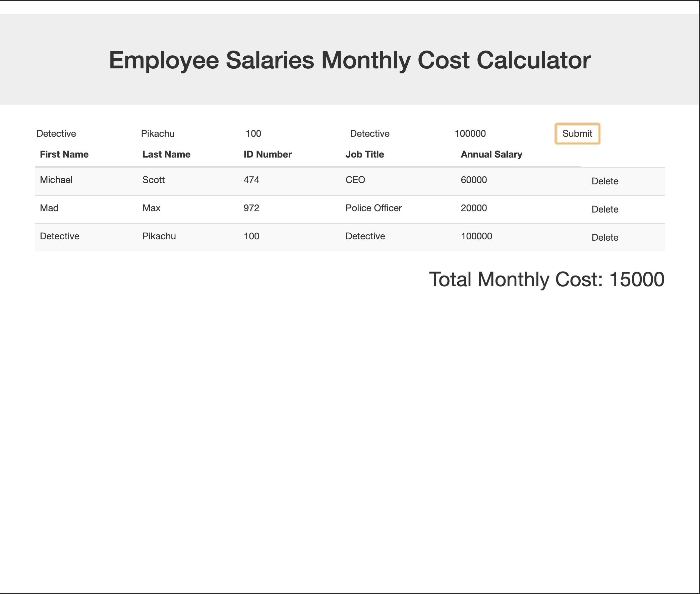Image resolution: width=700 pixels, height=594 pixels.
Task: Click the ID Number column header
Action: coord(268,155)
